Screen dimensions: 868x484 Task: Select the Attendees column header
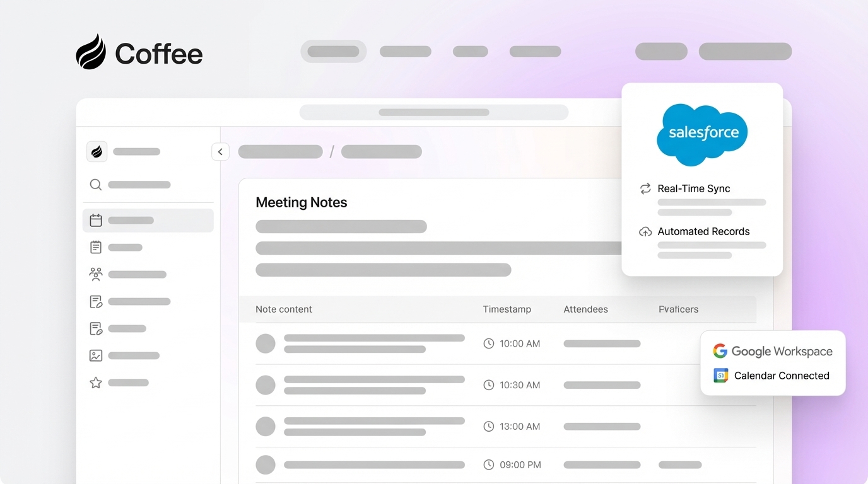coord(585,309)
